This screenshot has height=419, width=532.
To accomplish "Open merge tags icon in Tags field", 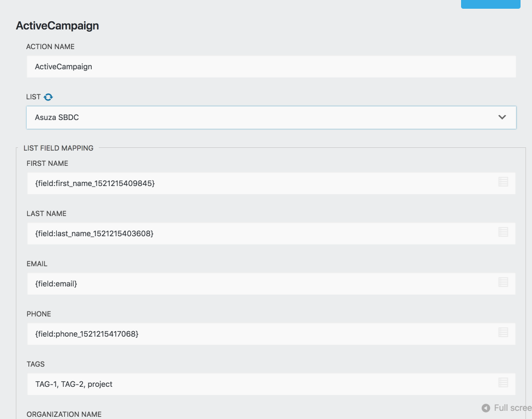I will (x=503, y=382).
